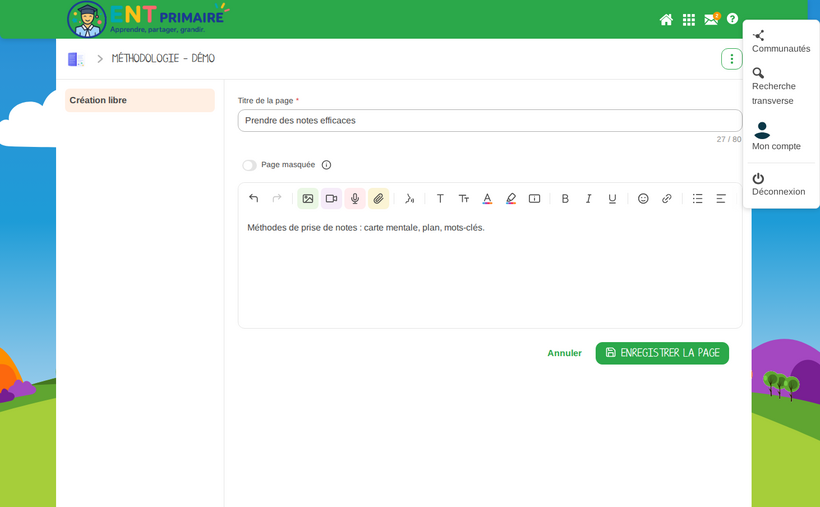Viewport: 820px width, 507px height.
Task: Select Déconnexion to log out
Action: [x=778, y=184]
